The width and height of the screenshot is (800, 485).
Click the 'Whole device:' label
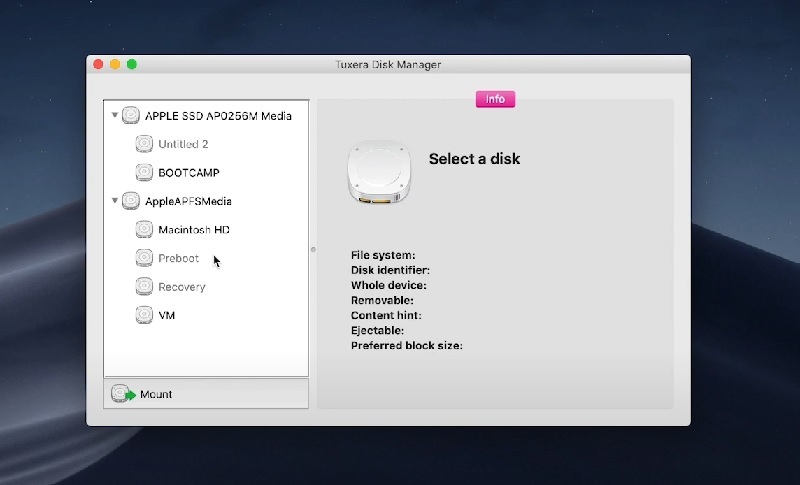coord(389,285)
